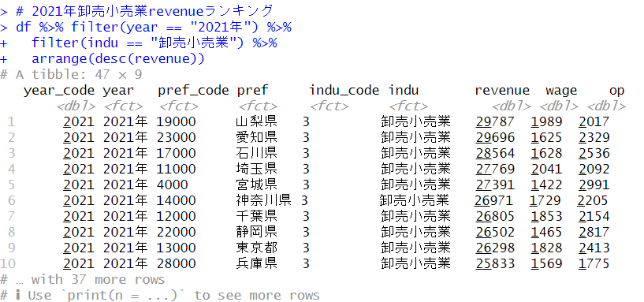Click the year_code column header
644x302 pixels.
coord(59,91)
